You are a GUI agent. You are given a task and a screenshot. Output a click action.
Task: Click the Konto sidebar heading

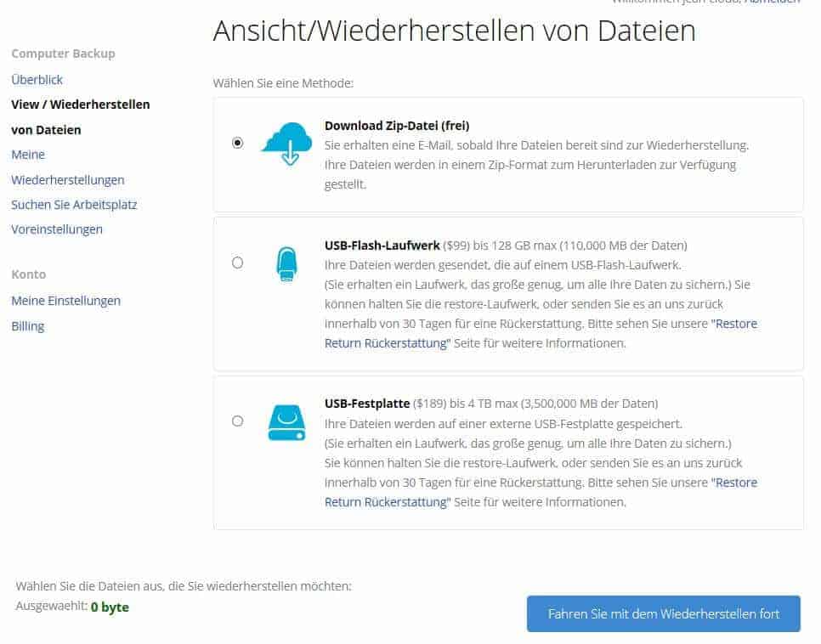pos(29,274)
